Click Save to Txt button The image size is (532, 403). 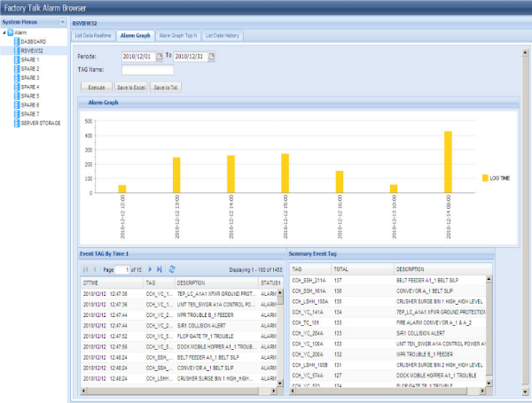166,88
